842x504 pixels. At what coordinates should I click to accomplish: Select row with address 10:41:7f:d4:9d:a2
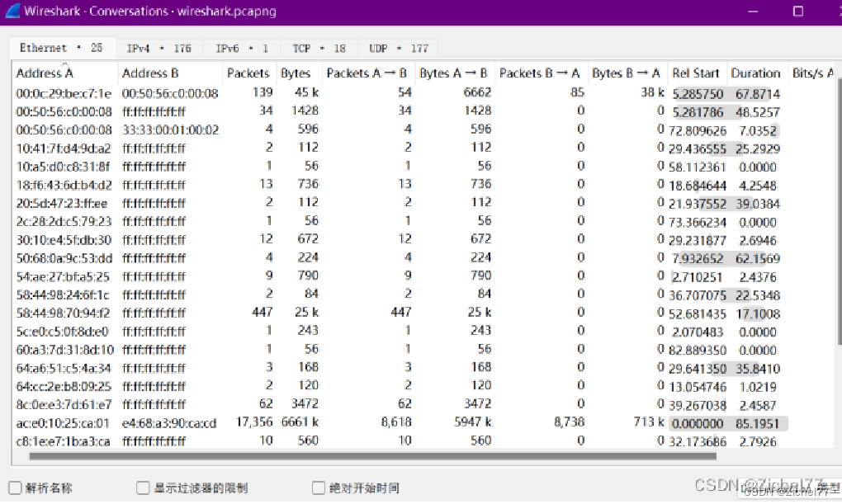[x=424, y=148]
